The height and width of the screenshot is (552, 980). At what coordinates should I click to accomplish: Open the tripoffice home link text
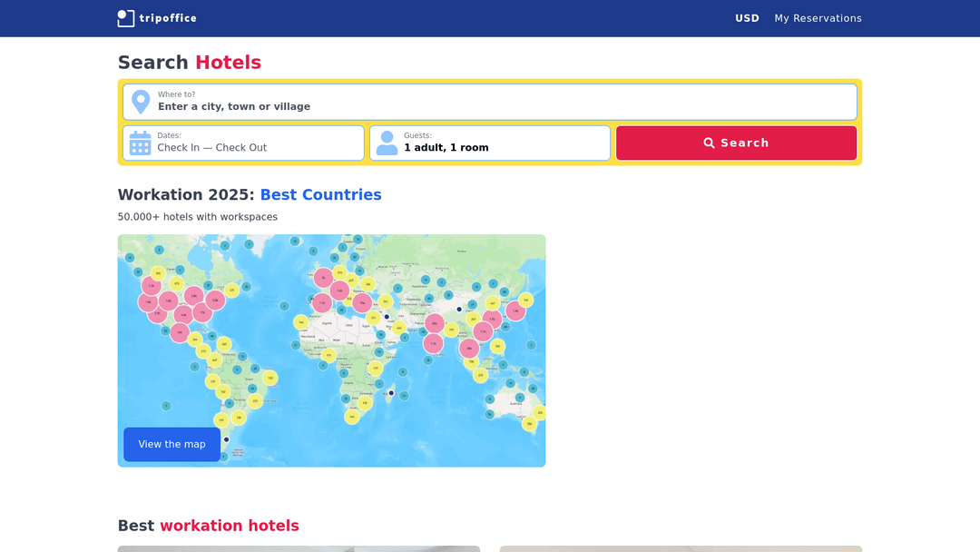168,18
